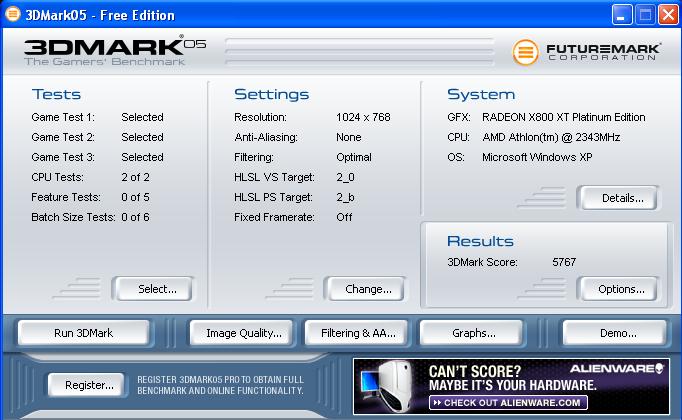Click the CPU Tests value 2 of 2
682x420 pixels.
(x=135, y=177)
